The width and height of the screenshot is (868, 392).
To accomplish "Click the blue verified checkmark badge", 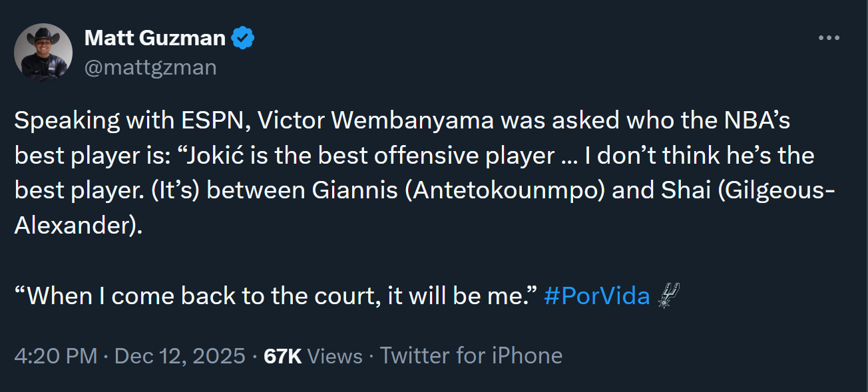I will (242, 39).
